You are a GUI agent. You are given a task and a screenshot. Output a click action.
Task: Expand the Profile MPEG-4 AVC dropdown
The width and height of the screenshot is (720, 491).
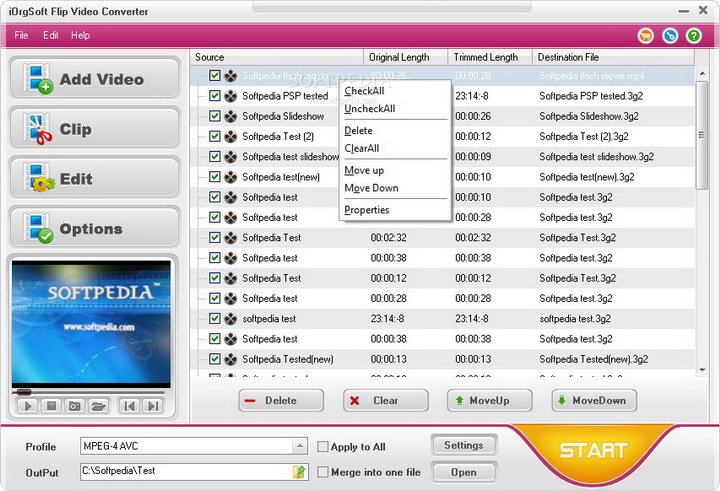[x=299, y=446]
